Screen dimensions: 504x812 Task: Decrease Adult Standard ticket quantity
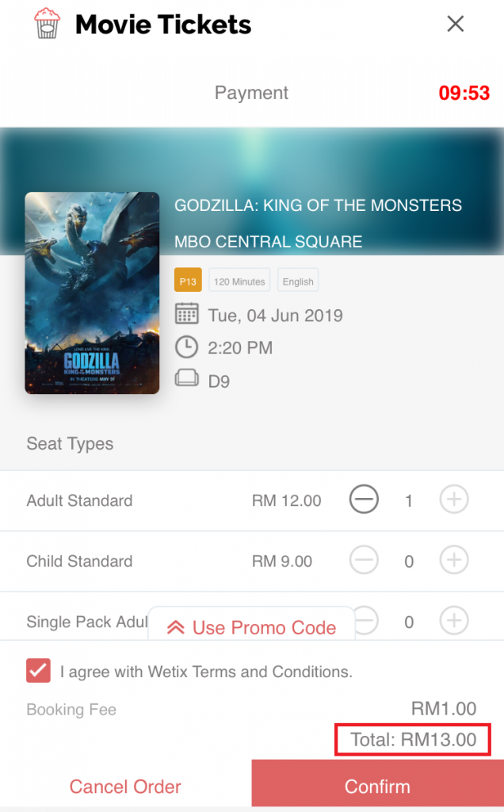[365, 500]
